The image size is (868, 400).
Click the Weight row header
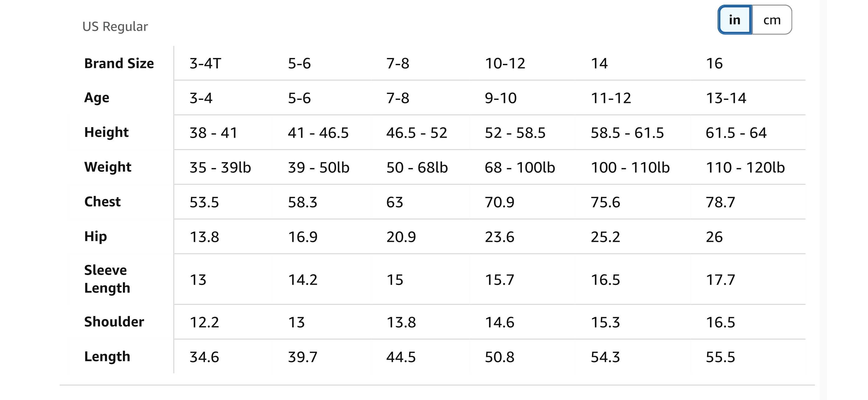pyautogui.click(x=107, y=167)
